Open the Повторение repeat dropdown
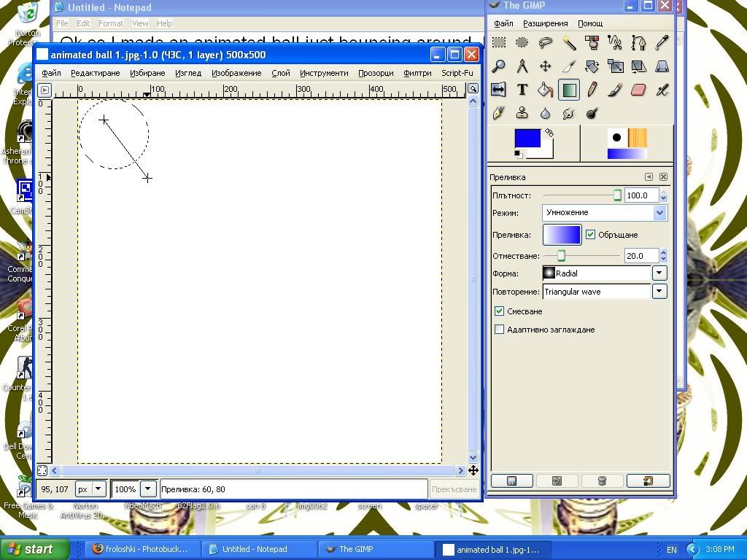 [x=659, y=292]
